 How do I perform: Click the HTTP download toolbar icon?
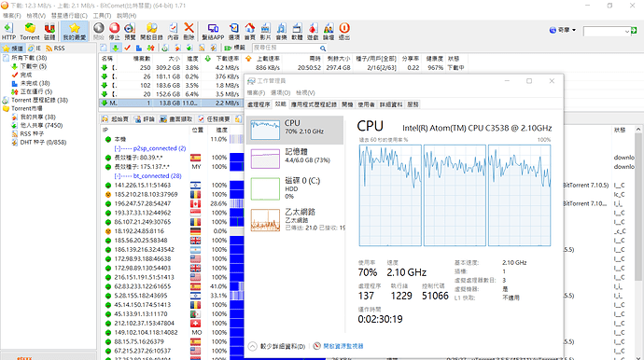point(8,32)
